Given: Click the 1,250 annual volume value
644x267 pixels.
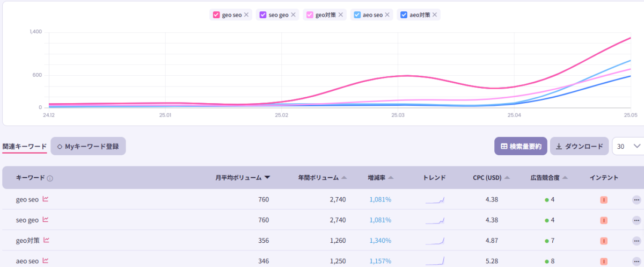Looking at the screenshot, I should click(x=338, y=261).
